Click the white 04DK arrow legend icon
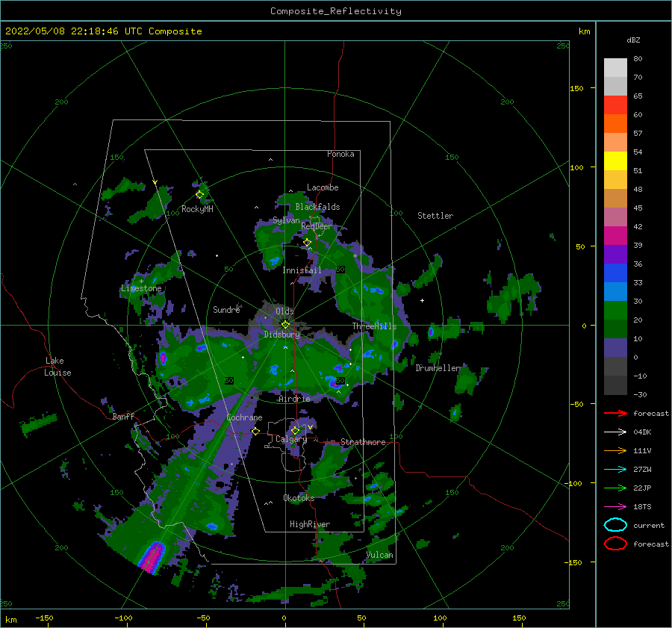 [615, 432]
